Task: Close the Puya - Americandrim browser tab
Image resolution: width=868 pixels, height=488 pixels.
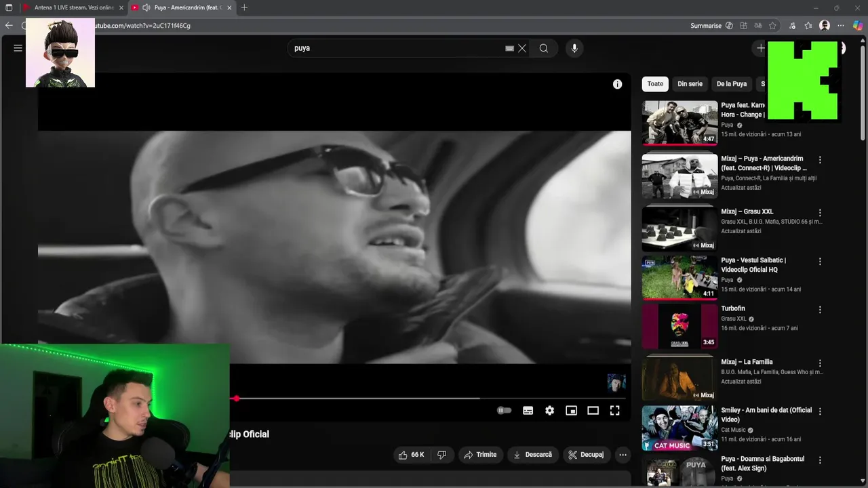Action: [x=229, y=7]
